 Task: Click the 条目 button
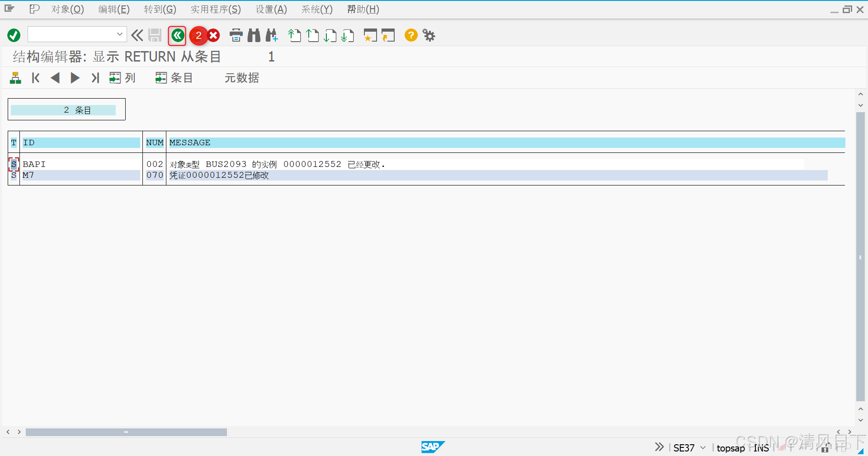click(174, 77)
